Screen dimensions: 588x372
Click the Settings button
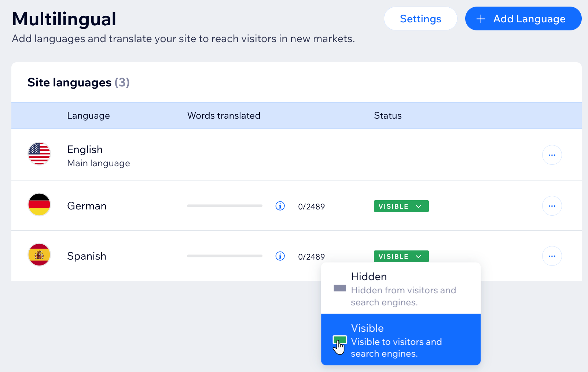coord(420,19)
